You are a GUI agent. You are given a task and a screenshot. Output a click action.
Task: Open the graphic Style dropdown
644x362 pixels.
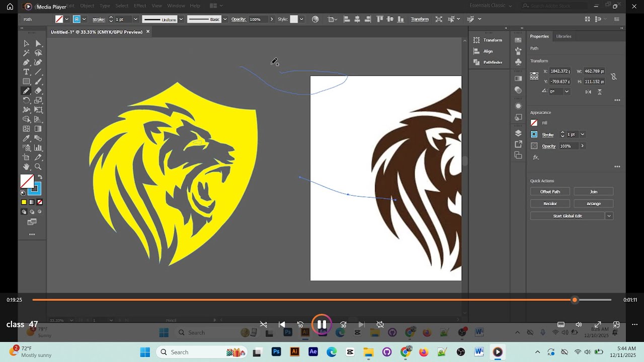301,20
